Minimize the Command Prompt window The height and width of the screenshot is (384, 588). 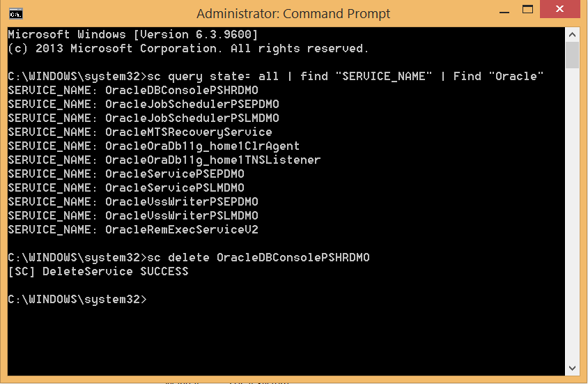(504, 12)
